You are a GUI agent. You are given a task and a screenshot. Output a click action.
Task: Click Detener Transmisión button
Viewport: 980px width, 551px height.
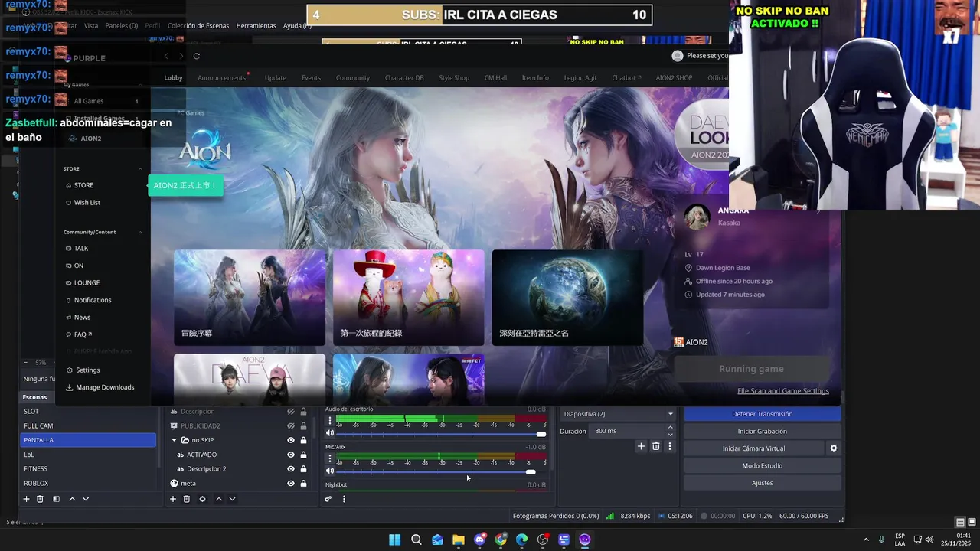coord(762,414)
